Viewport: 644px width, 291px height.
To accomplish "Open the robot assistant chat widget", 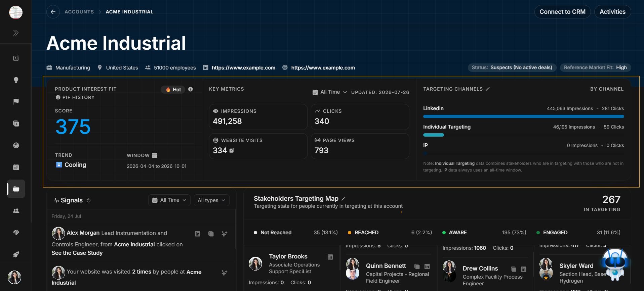I will pyautogui.click(x=615, y=264).
